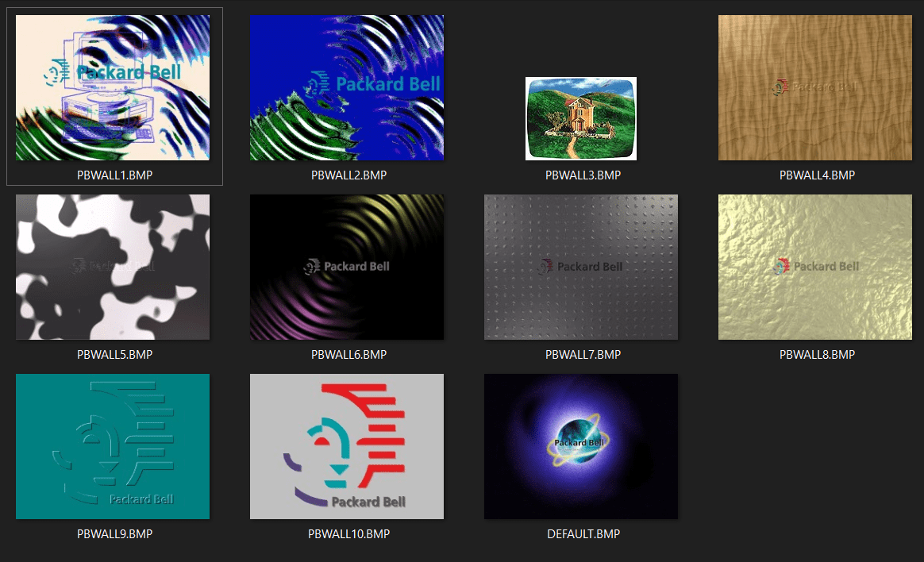Select the black ripple PBWALL6.BMP thumbnail
This screenshot has height=562, width=924.
tap(347, 267)
